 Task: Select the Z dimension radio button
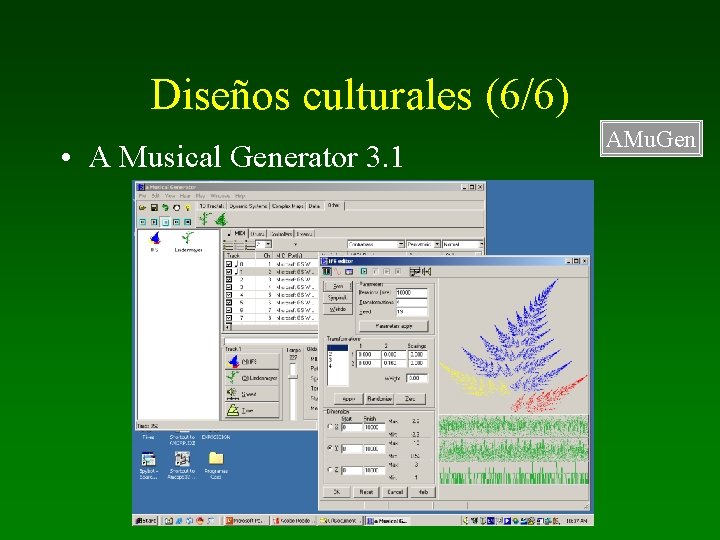point(330,469)
